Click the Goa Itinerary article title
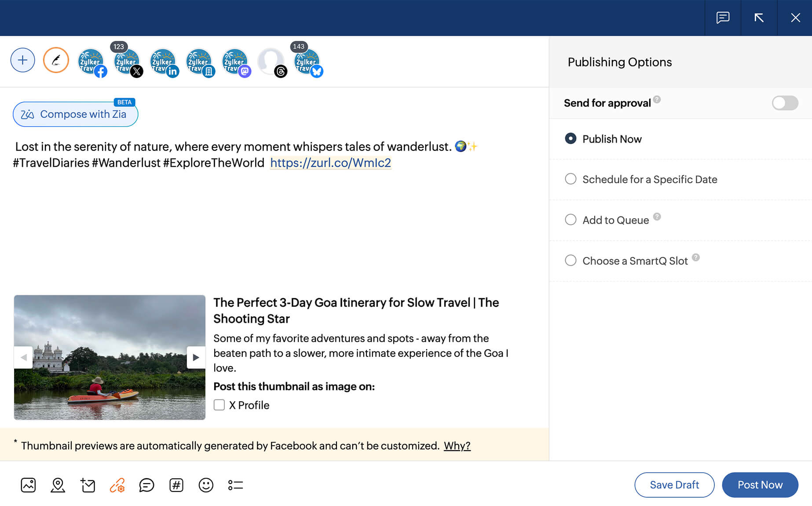Screen dimensions: 812x506 tap(356, 311)
